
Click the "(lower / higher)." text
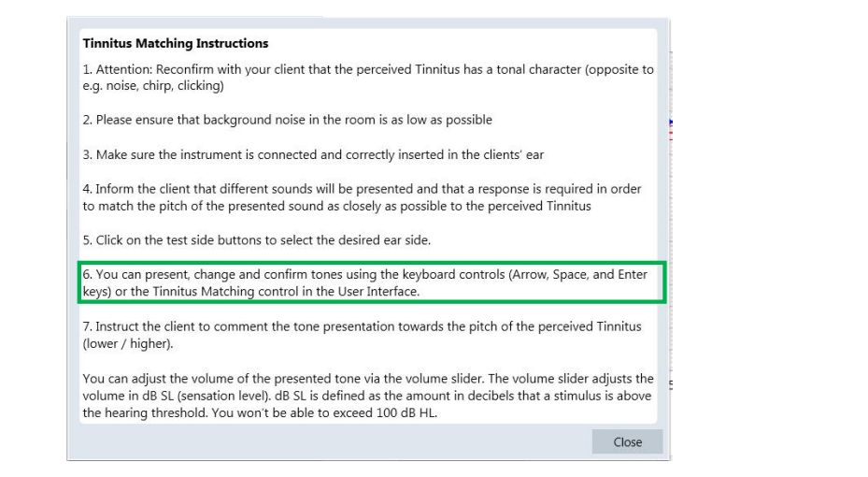128,343
